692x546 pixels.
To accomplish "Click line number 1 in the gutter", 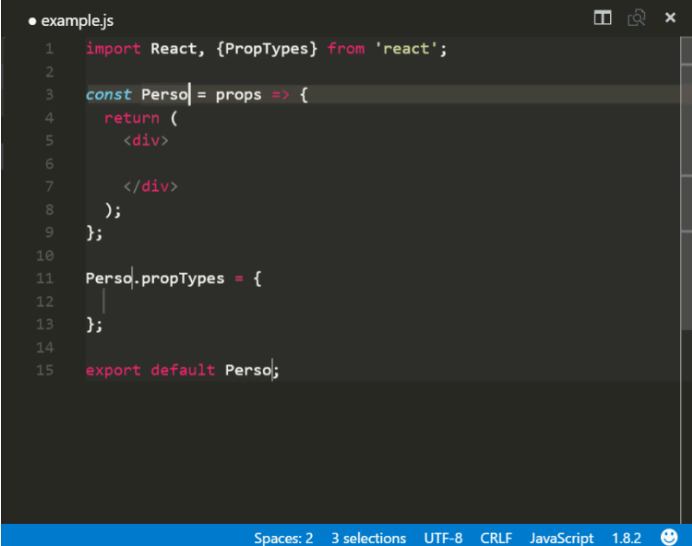I will (x=49, y=49).
